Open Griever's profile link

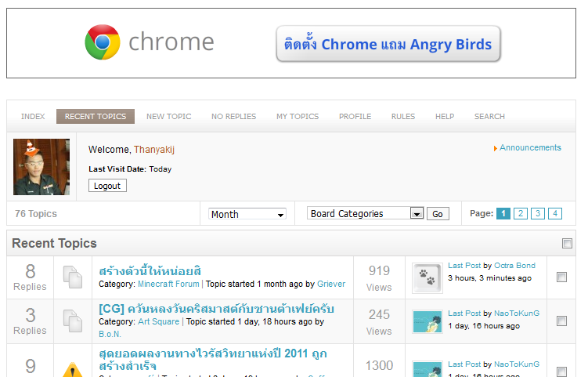pyautogui.click(x=331, y=284)
